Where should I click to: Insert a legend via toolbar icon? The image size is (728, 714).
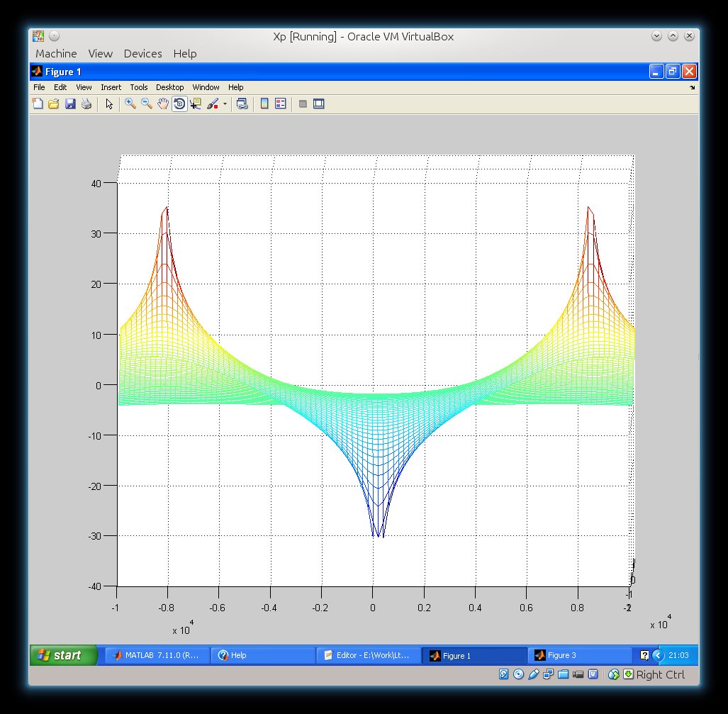click(281, 104)
